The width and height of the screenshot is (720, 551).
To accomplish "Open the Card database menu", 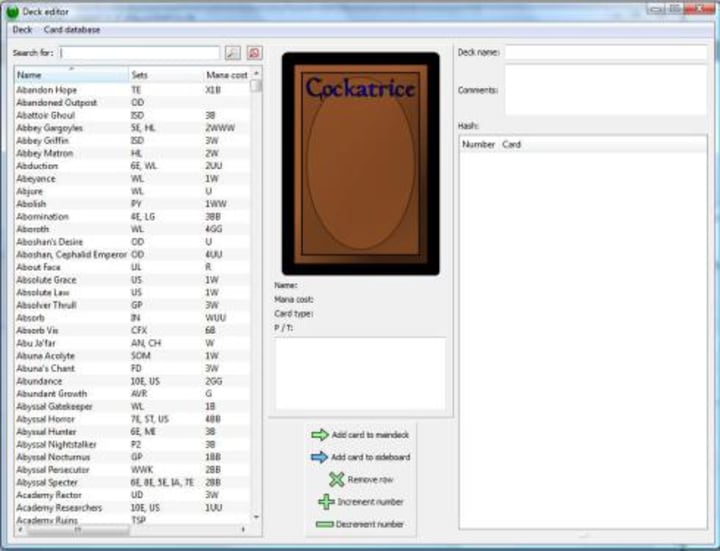I will pyautogui.click(x=72, y=30).
